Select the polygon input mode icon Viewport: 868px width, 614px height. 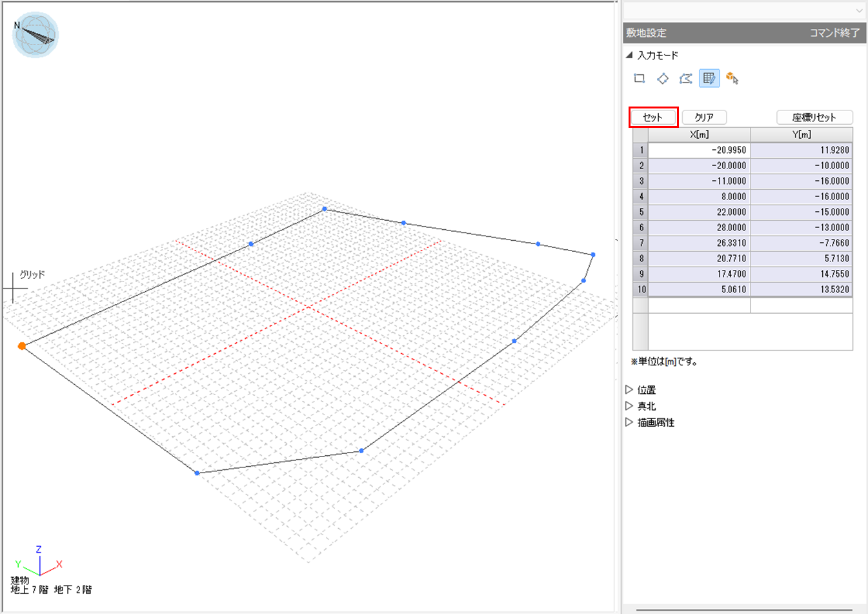coord(685,79)
